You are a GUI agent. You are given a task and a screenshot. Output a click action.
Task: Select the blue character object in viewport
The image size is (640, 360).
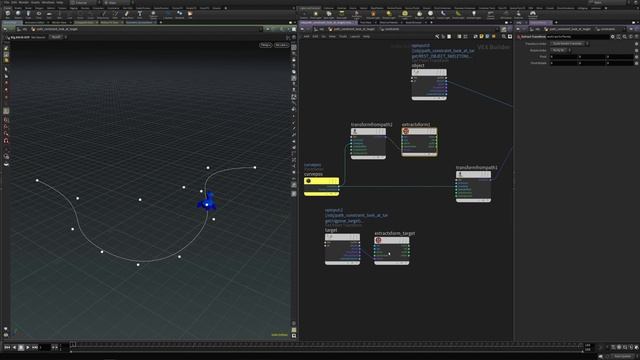[x=207, y=202]
